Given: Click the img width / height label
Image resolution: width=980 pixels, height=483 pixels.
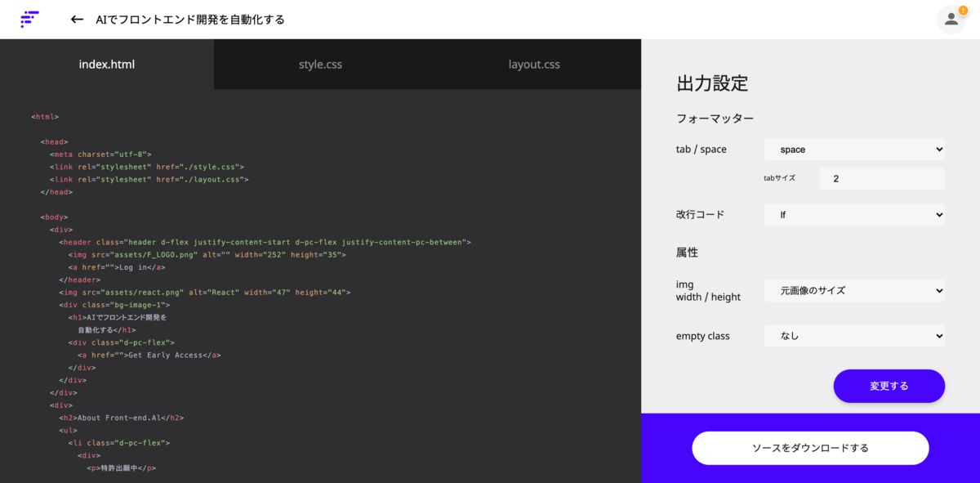Looking at the screenshot, I should point(708,290).
